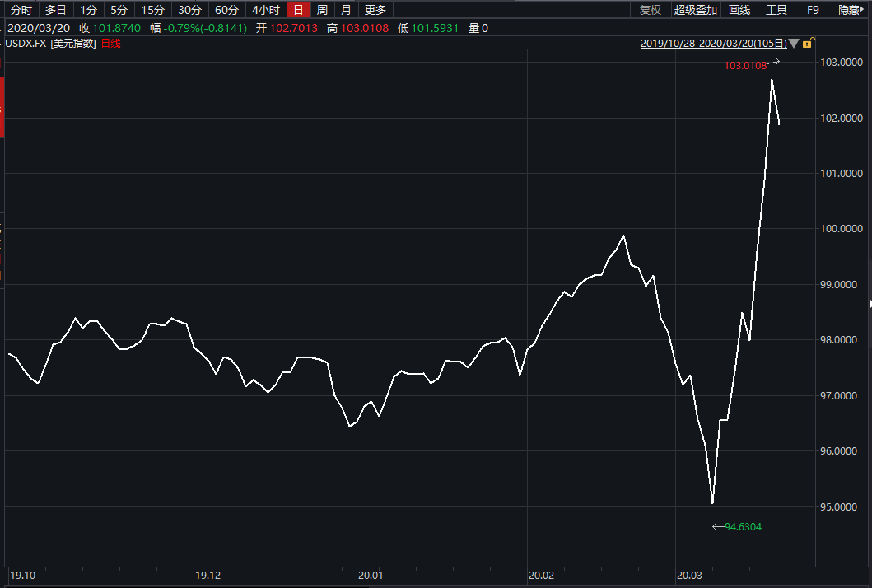Click the 隐藏 hide panel arrow
The width and height of the screenshot is (872, 588).
(851, 10)
